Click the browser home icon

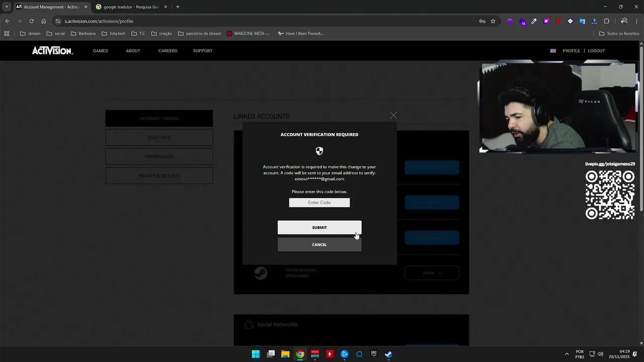point(43,21)
